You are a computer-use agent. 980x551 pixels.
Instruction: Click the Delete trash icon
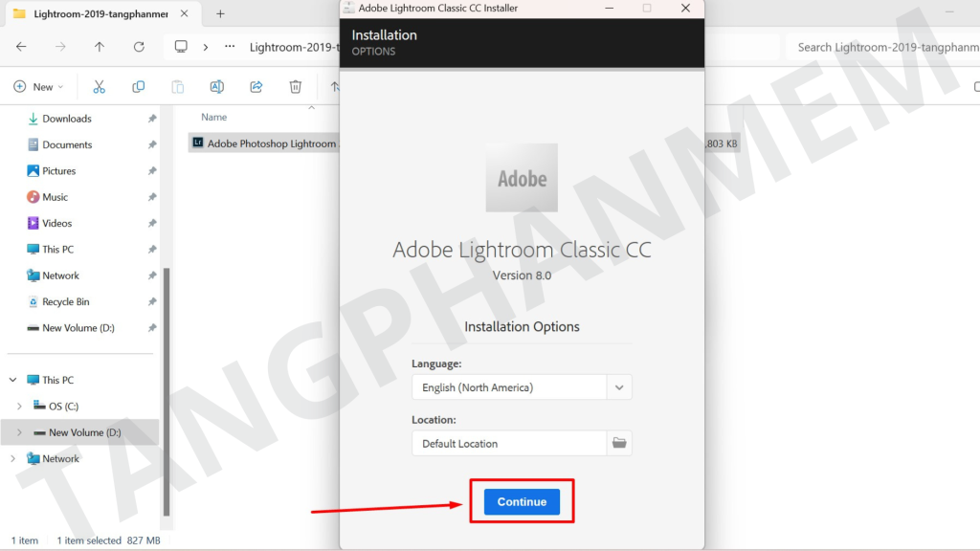pyautogui.click(x=296, y=87)
